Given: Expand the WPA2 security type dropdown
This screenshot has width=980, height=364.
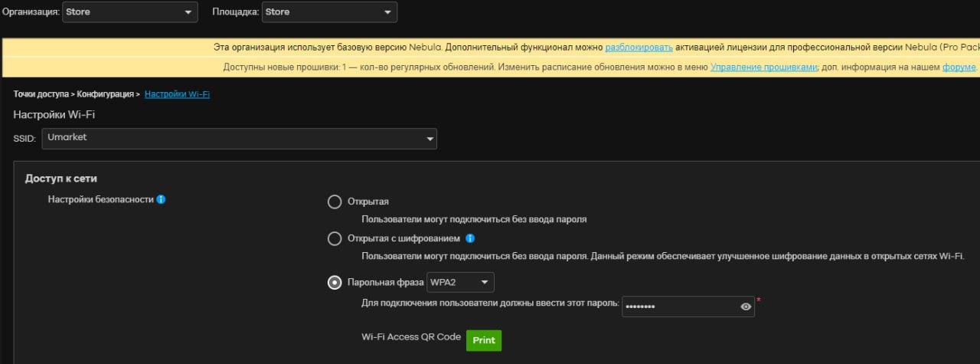Looking at the screenshot, I should pos(460,283).
